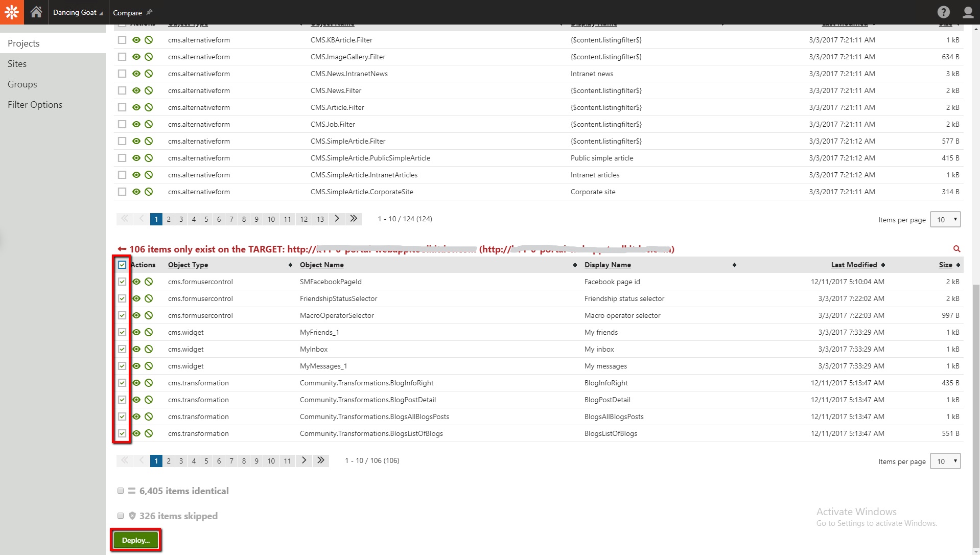The width and height of the screenshot is (980, 555).
Task: View details of CMS.KBArticle.Filter row
Action: click(x=136, y=40)
